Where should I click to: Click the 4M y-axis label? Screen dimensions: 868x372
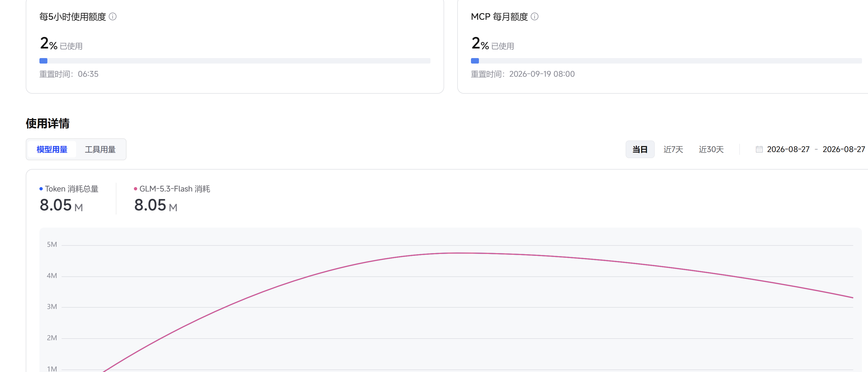tap(52, 276)
